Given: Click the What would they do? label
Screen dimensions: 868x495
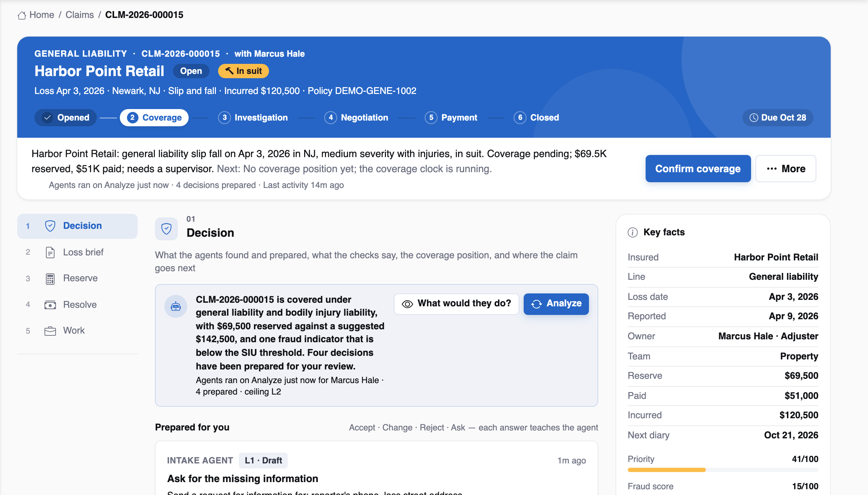Looking at the screenshot, I should tap(464, 303).
